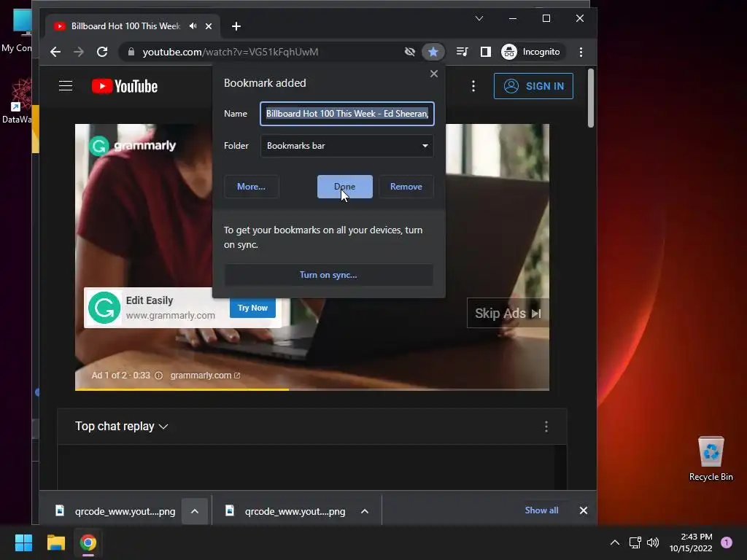Open the media controls icon
This screenshot has height=560, width=747.
(x=462, y=52)
